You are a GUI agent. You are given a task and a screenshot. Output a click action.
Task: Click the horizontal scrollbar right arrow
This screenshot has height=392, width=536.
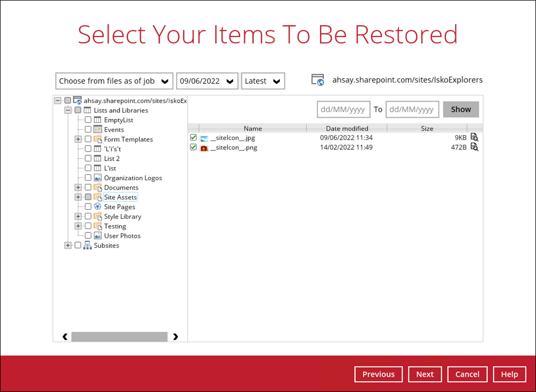tap(176, 337)
